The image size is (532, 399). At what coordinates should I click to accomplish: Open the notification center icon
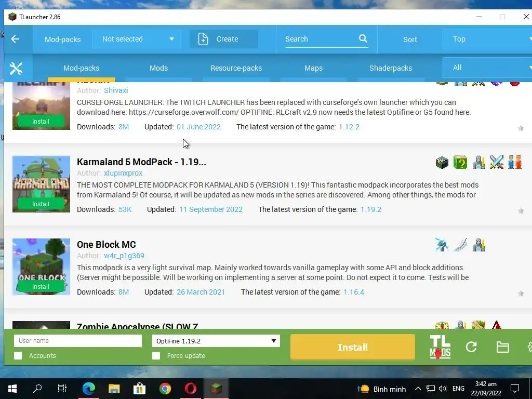tap(515, 389)
